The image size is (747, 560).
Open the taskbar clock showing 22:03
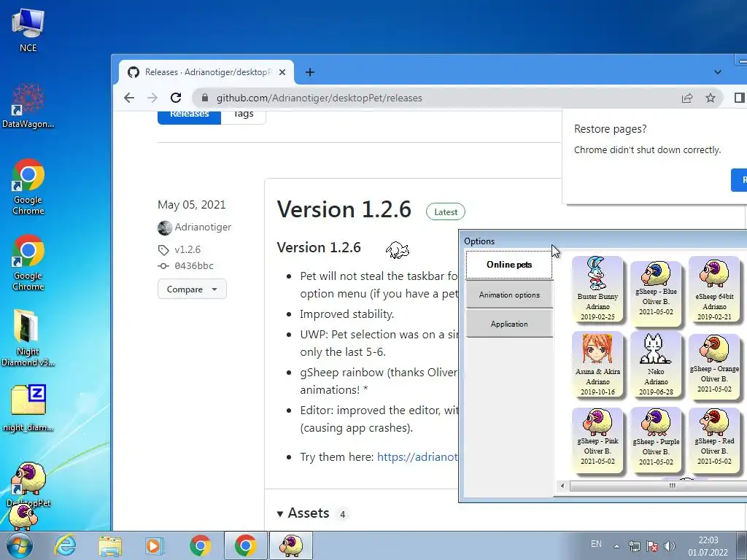[x=708, y=546]
